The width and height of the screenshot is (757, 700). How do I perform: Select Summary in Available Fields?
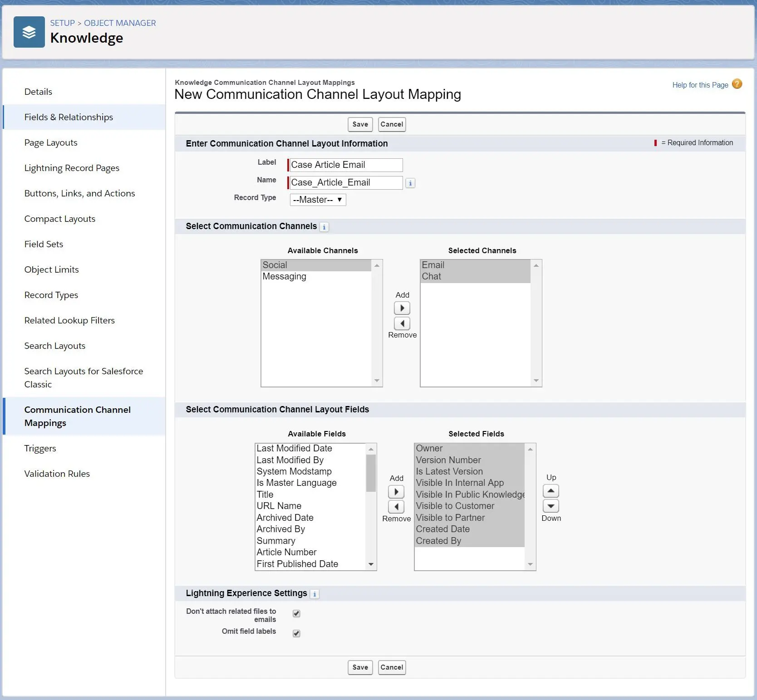pyautogui.click(x=310, y=541)
